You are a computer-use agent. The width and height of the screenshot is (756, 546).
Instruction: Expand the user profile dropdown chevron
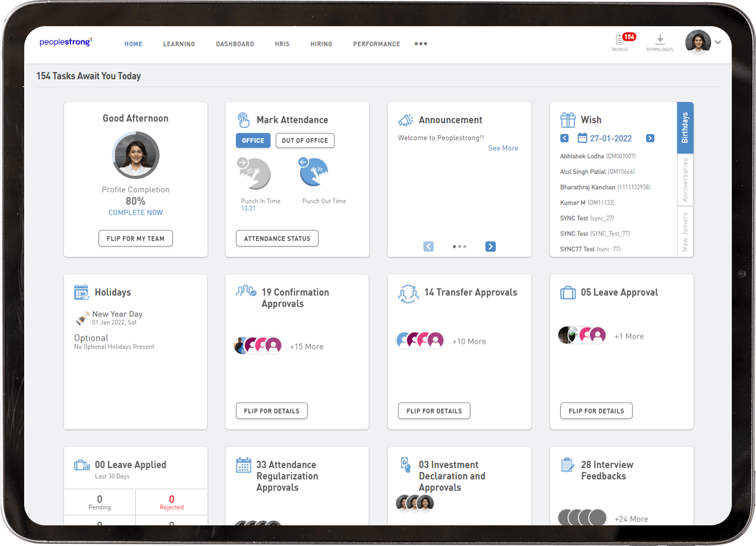[718, 42]
